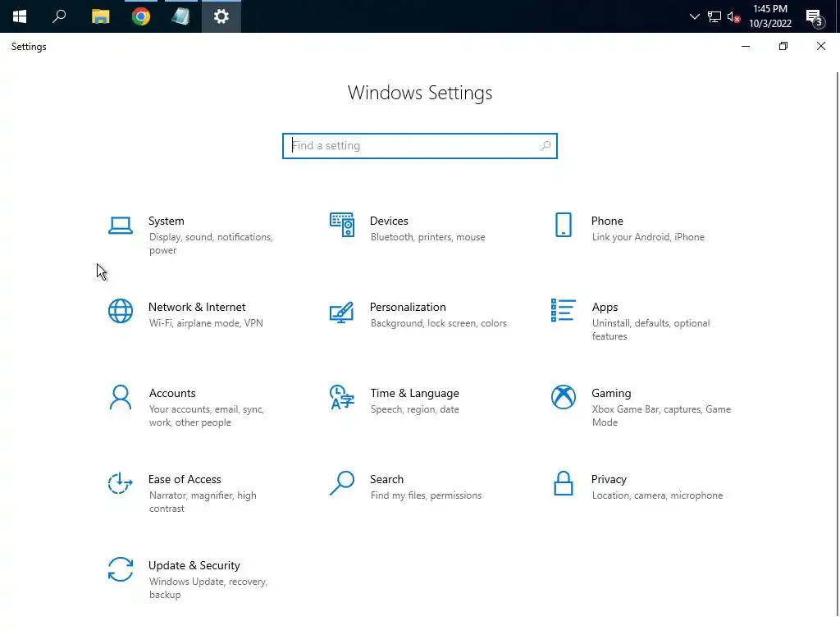Launch Google Chrome from taskbar

point(141,16)
